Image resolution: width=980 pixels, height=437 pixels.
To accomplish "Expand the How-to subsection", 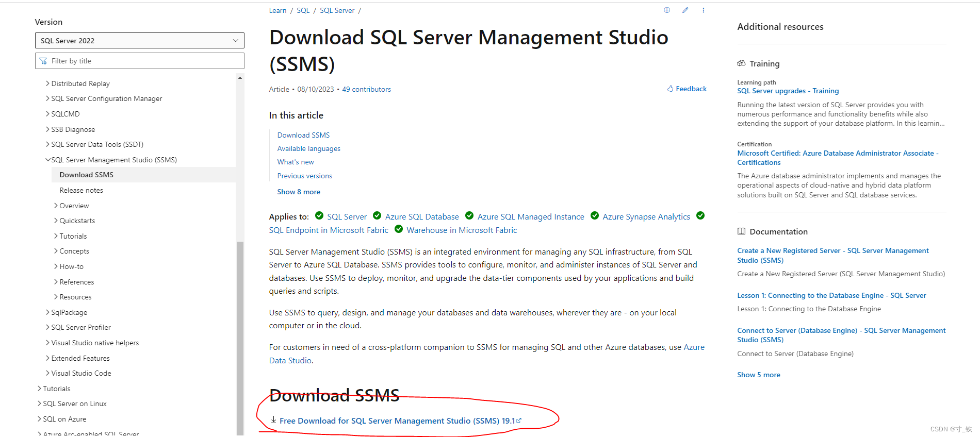I will coord(56,266).
